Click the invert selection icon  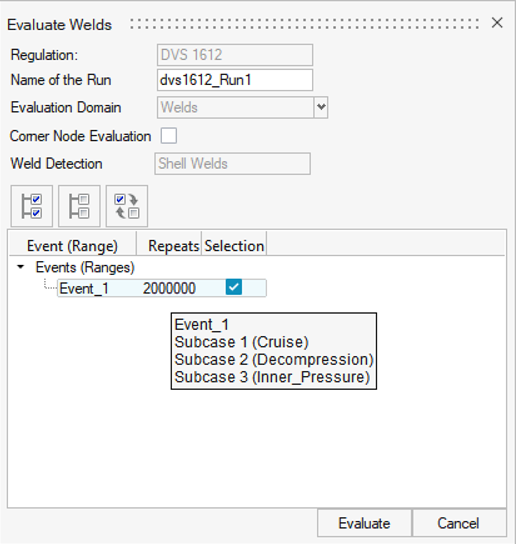pos(127,206)
